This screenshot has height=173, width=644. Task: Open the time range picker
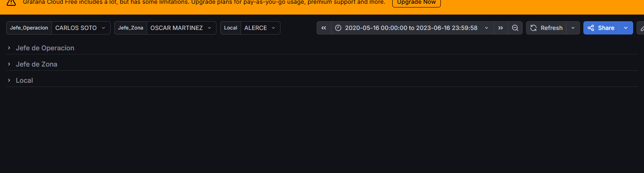[412, 28]
